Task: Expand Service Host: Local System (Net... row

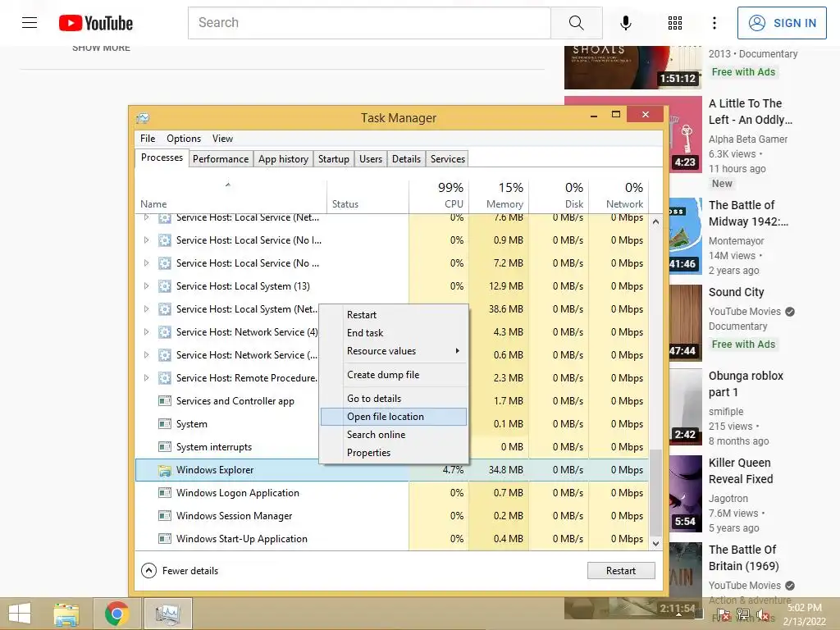Action: click(146, 309)
